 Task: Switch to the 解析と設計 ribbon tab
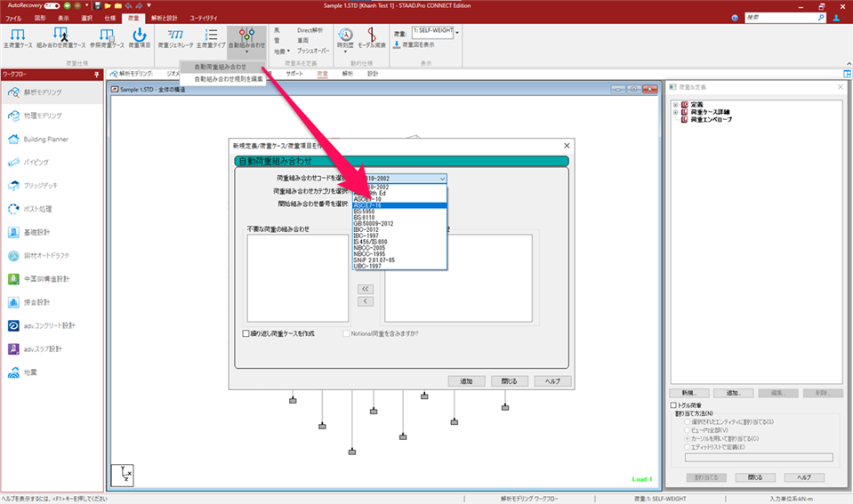[165, 18]
